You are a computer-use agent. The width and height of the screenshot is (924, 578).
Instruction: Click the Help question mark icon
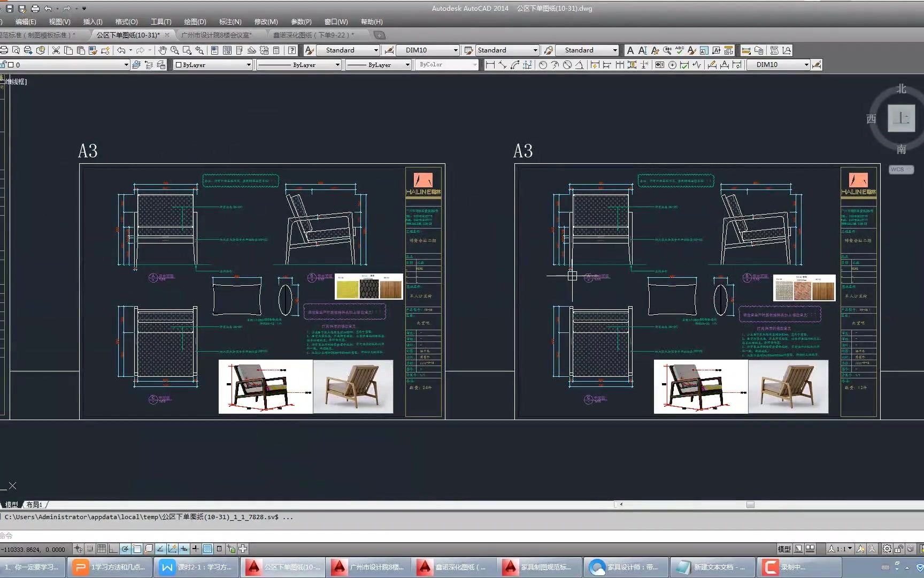click(x=292, y=50)
